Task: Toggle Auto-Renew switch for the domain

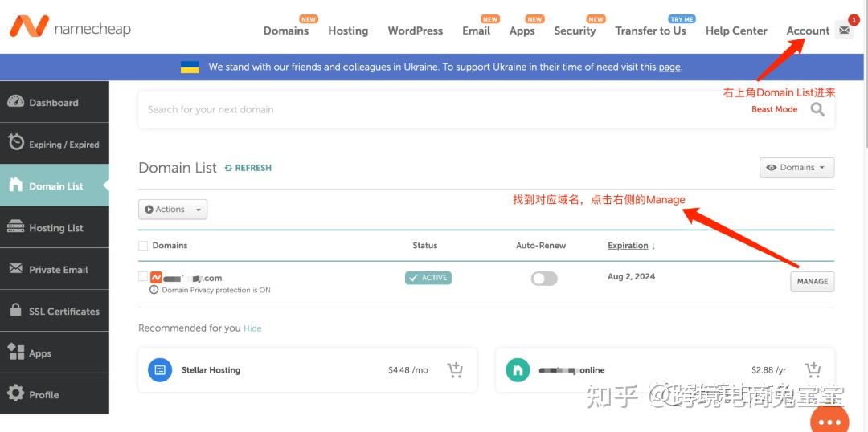Action: [x=544, y=279]
